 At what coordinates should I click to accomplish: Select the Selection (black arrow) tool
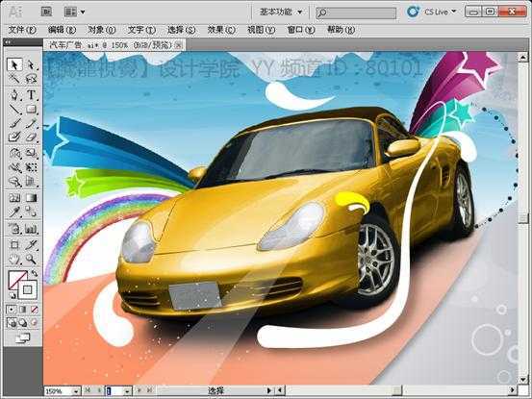pos(14,64)
